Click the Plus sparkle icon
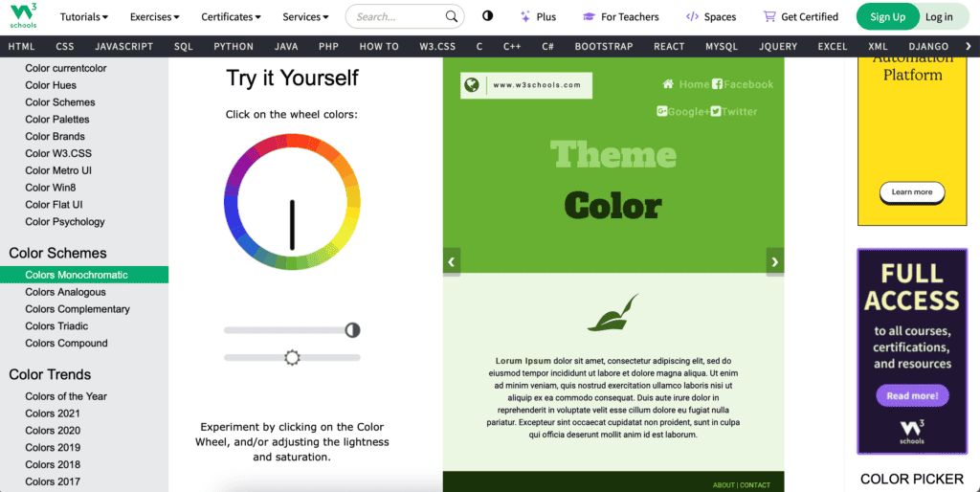The height and width of the screenshot is (492, 980). pyautogui.click(x=525, y=17)
